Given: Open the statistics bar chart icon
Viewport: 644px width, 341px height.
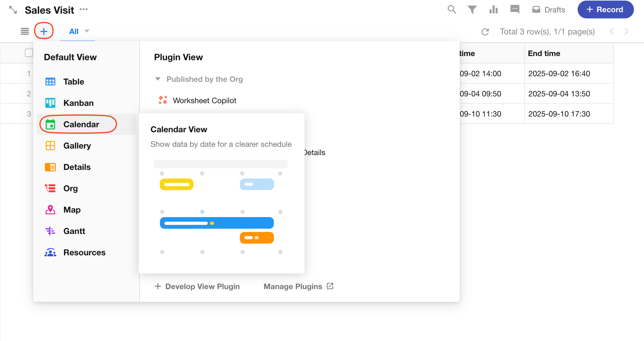Looking at the screenshot, I should pos(493,9).
